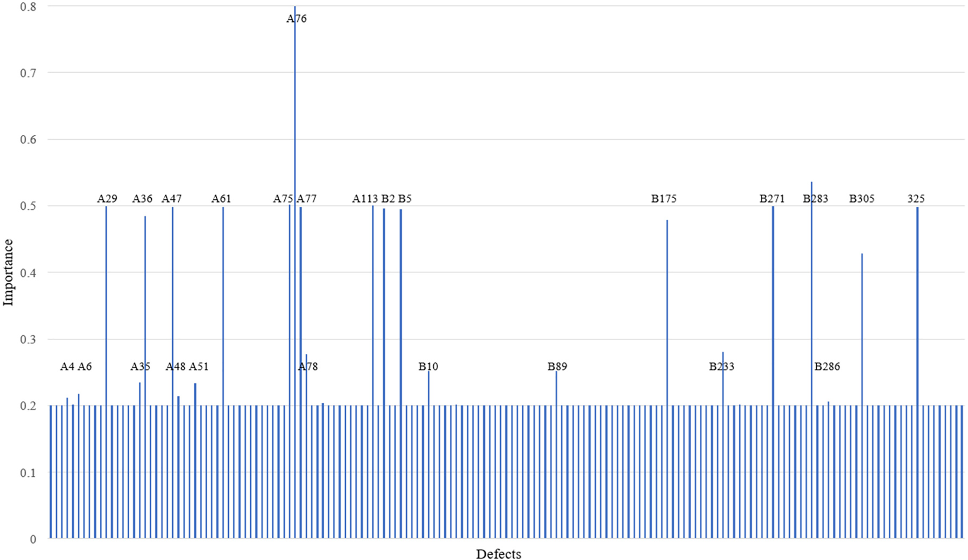Click the A76 data label
The height and width of the screenshot is (560, 968).
pos(296,19)
